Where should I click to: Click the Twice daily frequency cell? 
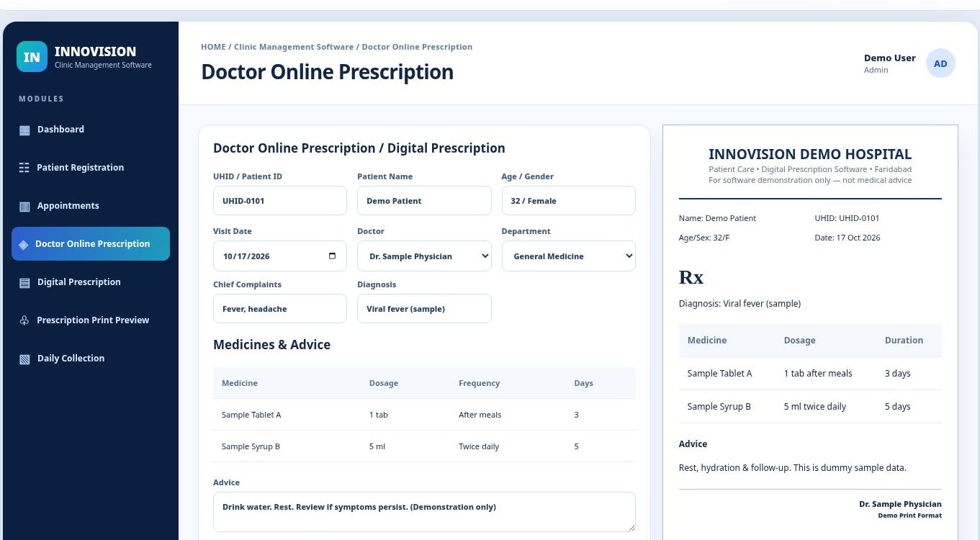(x=479, y=446)
